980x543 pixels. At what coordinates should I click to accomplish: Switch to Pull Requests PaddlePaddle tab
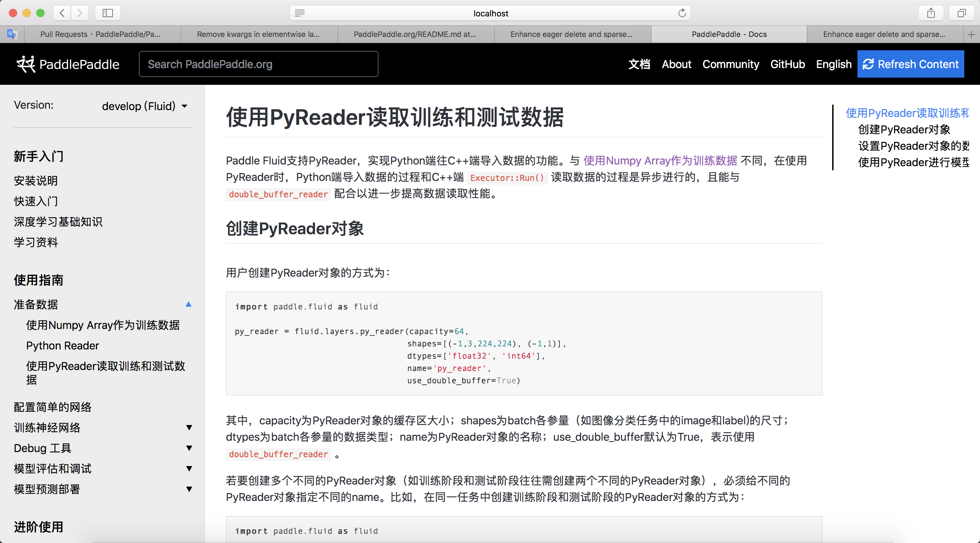click(x=103, y=35)
